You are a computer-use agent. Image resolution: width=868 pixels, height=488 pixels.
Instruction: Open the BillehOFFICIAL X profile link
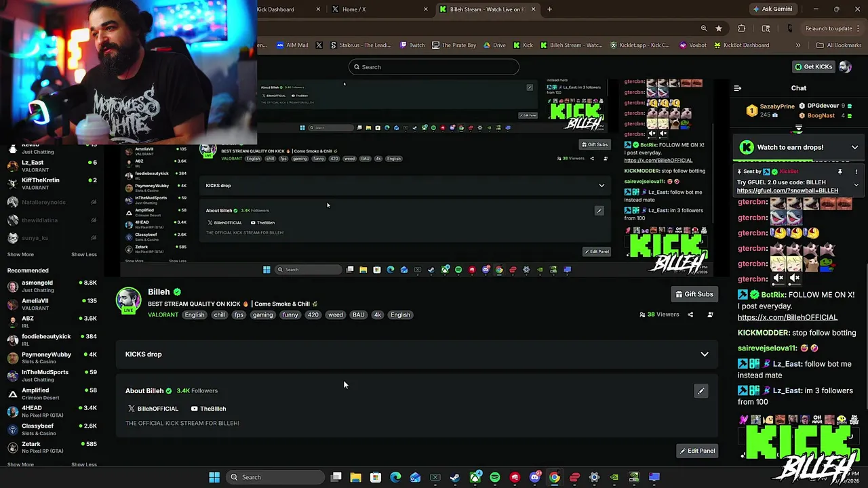click(153, 409)
